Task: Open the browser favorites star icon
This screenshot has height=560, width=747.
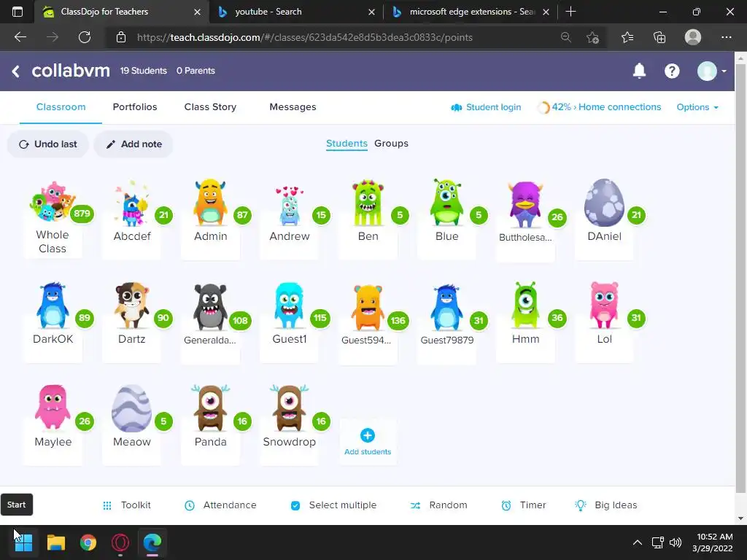Action: pos(627,37)
